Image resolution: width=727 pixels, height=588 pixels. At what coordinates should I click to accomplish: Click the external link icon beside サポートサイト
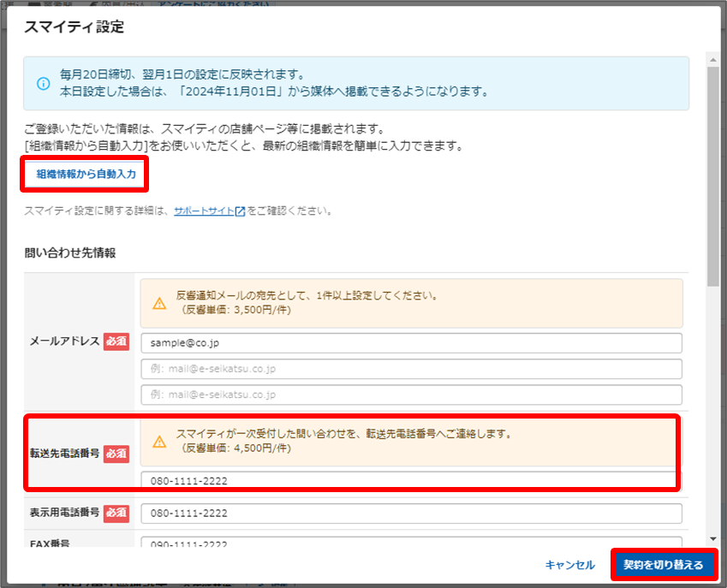point(240,211)
